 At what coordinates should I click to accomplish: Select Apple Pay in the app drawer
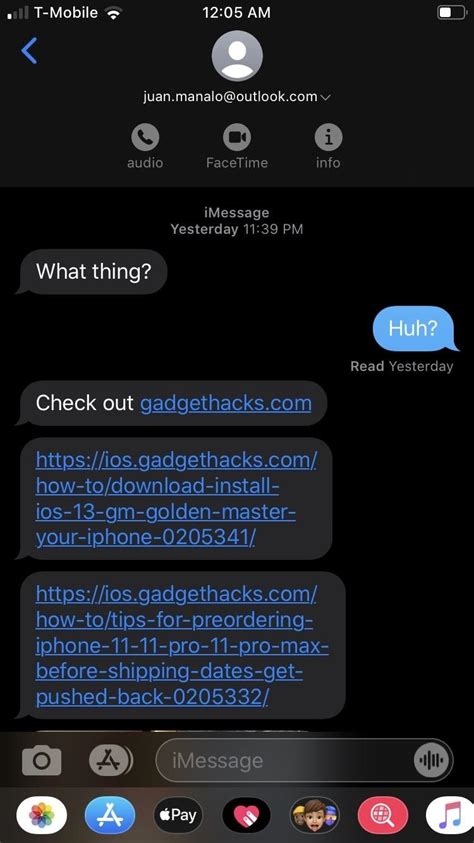point(178,816)
